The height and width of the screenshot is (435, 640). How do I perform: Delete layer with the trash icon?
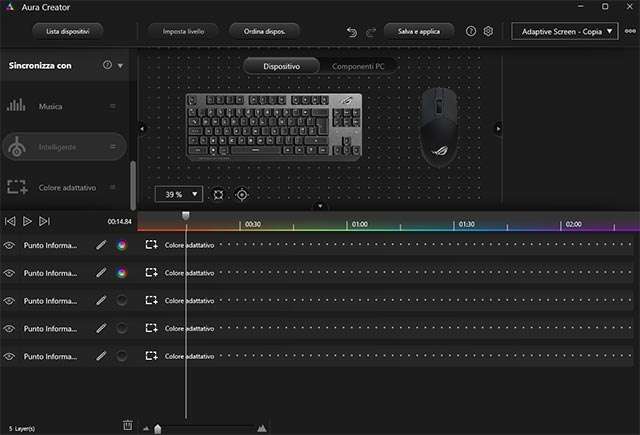(128, 425)
